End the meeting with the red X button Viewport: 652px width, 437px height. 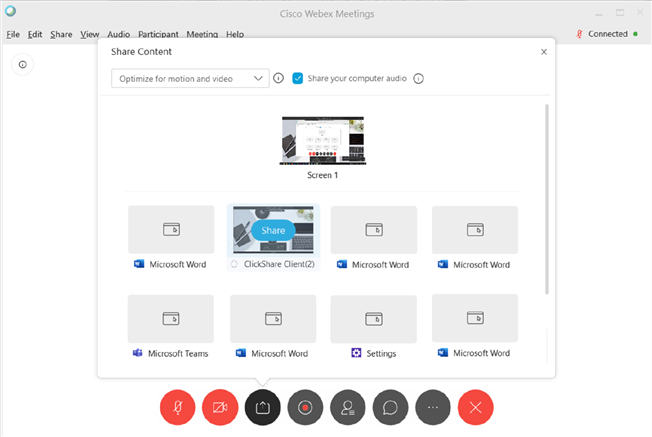pyautogui.click(x=476, y=407)
